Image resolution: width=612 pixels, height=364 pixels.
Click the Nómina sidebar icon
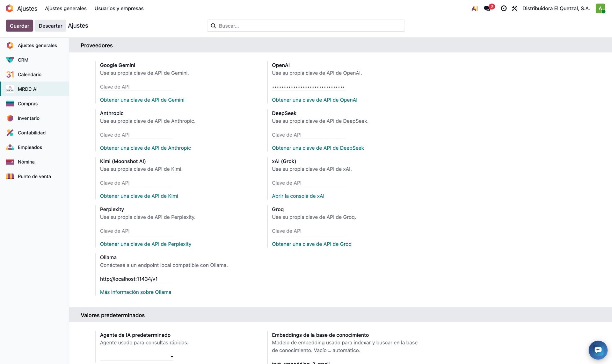[10, 162]
